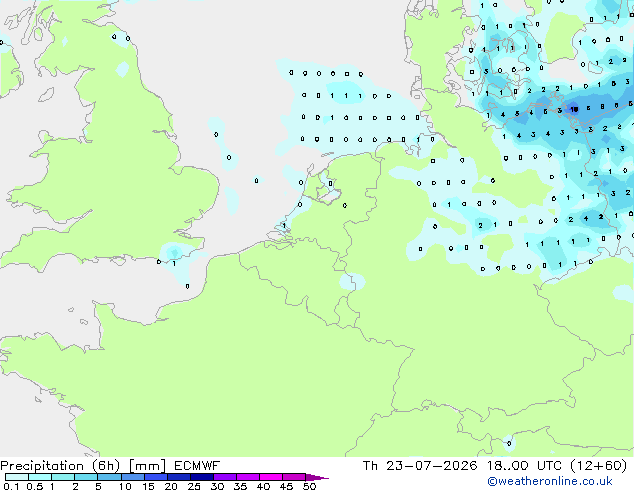634x490 pixels.
Task: Select the 40–45 mm magenta legend band
Action: click(x=271, y=477)
